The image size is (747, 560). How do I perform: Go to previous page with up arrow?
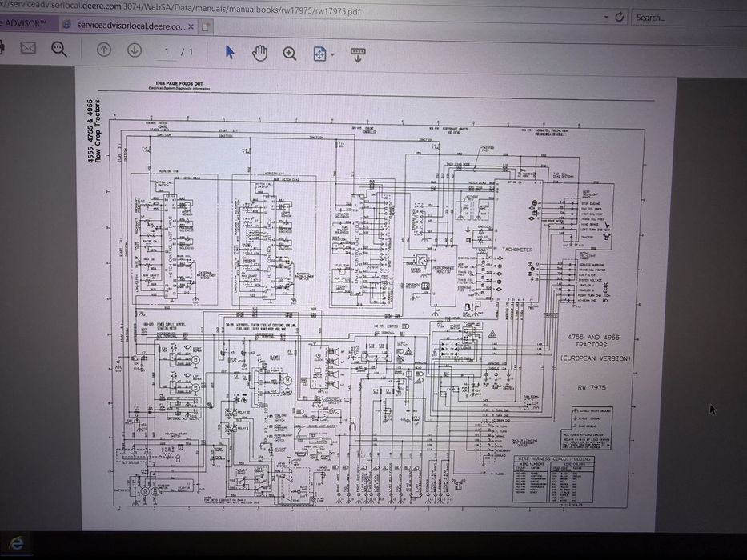[x=104, y=50]
